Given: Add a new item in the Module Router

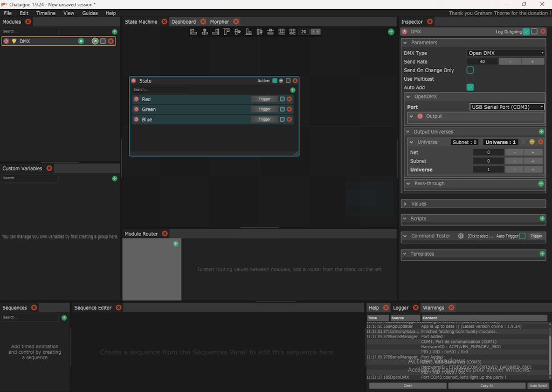Looking at the screenshot, I should (x=176, y=244).
